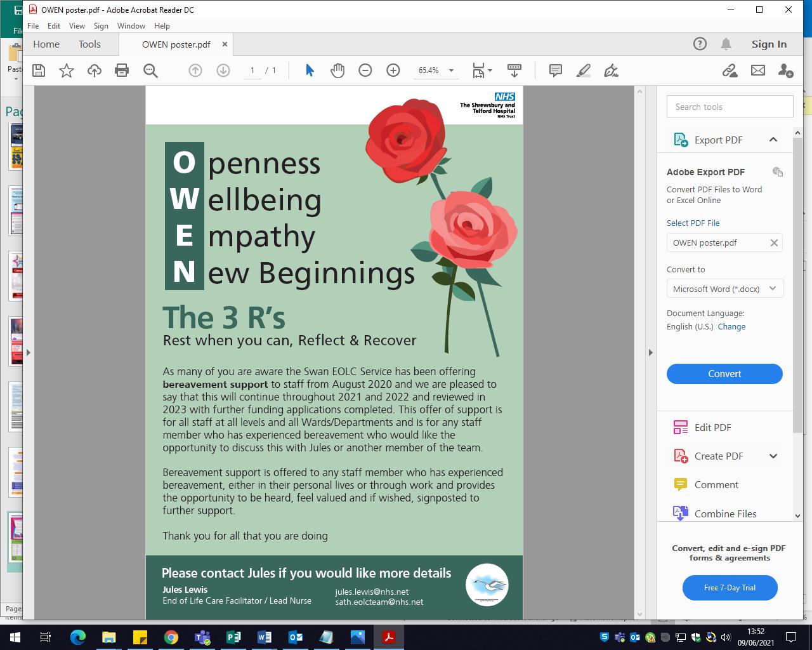Go to previous page with up arrow
The width and height of the screenshot is (812, 650).
195,70
